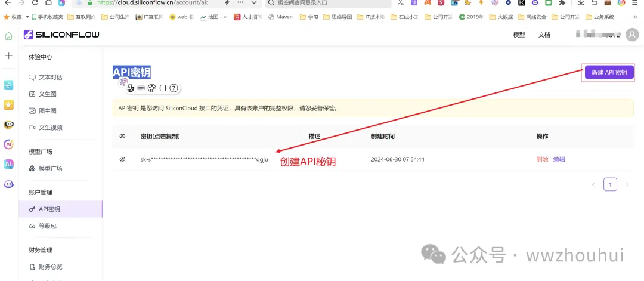The width and height of the screenshot is (644, 281).
Task: Click 删除 link for the key
Action: [x=542, y=159]
